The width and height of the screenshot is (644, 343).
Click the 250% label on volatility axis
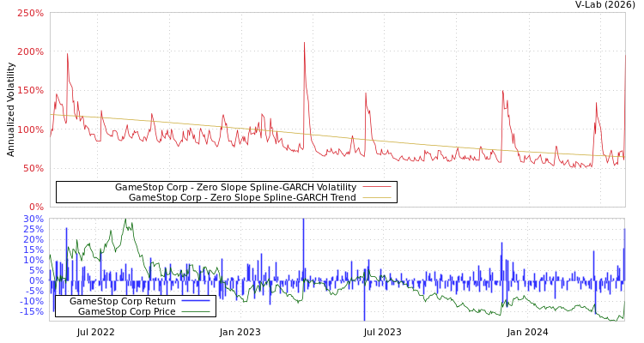coord(30,14)
